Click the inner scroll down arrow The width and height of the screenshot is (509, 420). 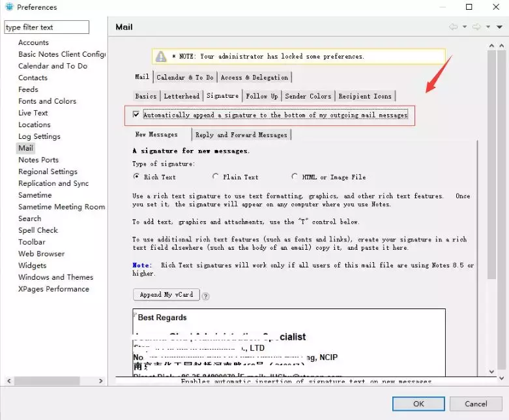[x=491, y=371]
